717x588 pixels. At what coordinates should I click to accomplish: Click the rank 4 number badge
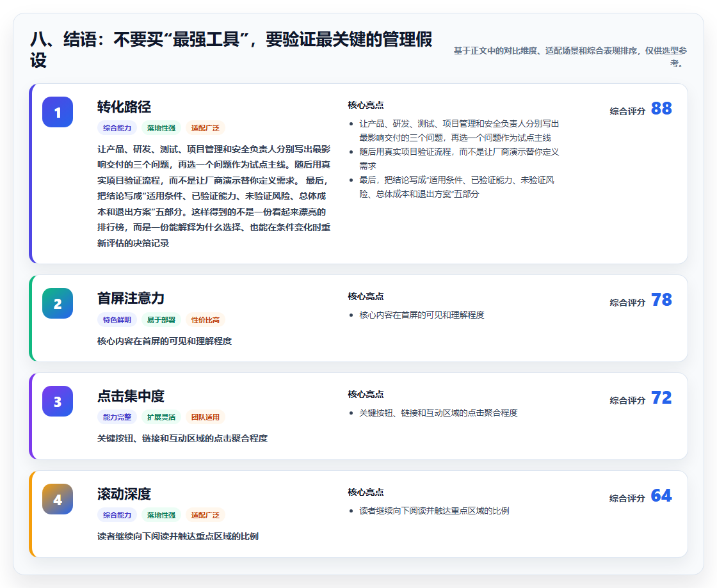click(x=58, y=499)
